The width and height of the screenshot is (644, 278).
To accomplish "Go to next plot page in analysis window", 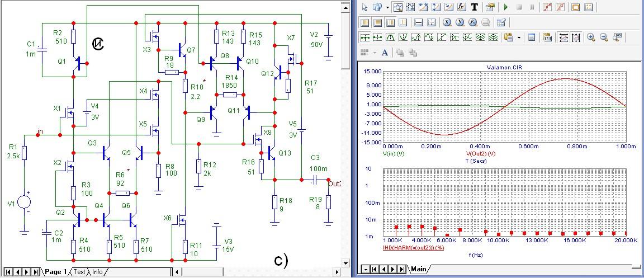I will click(x=393, y=269).
